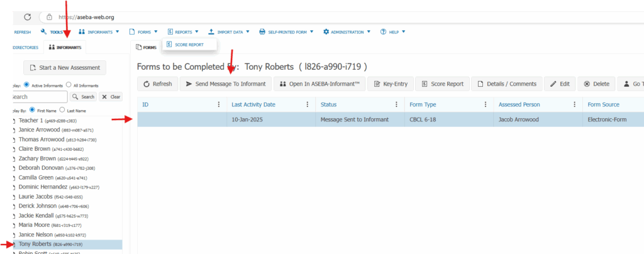Select informant Dominic Hernandez
Viewport: 644px width, 254px height.
pos(59,187)
